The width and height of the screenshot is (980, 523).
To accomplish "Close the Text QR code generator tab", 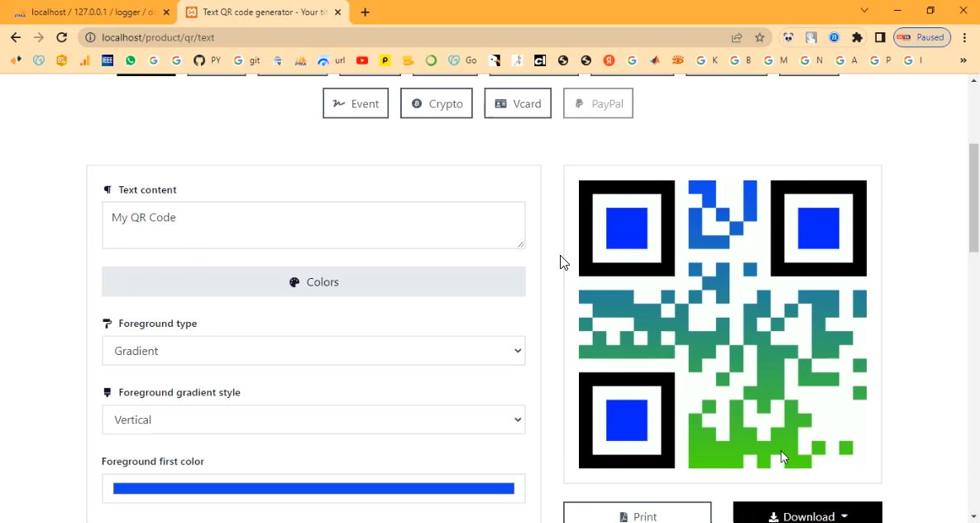I will (x=338, y=12).
